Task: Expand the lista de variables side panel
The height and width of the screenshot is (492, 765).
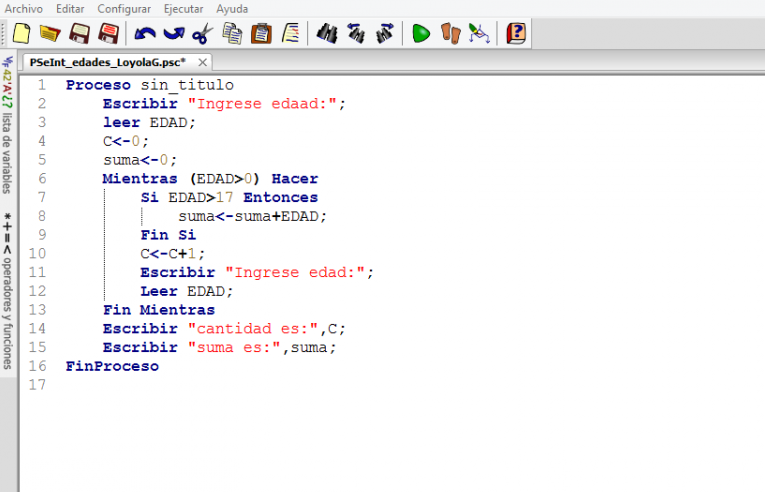Action: point(7,124)
